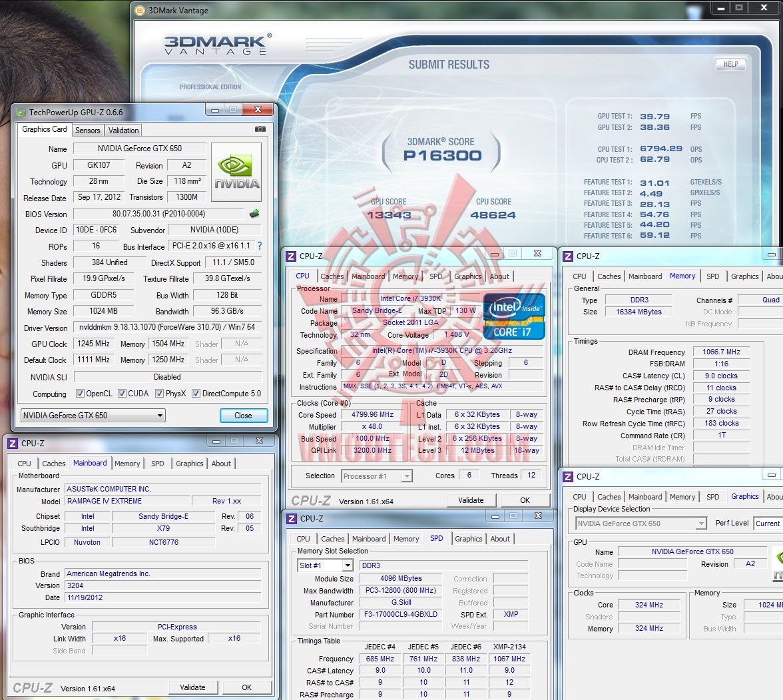The width and height of the screenshot is (783, 700).
Task: Open the GPU selection dropdown in GPU-Z
Action: (93, 415)
